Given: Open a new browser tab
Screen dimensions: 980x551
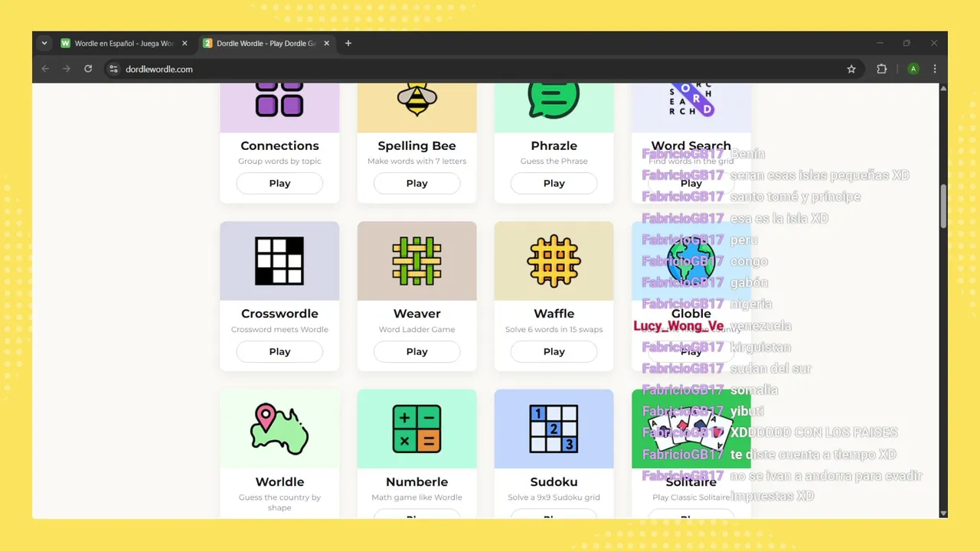Looking at the screenshot, I should pyautogui.click(x=348, y=44).
